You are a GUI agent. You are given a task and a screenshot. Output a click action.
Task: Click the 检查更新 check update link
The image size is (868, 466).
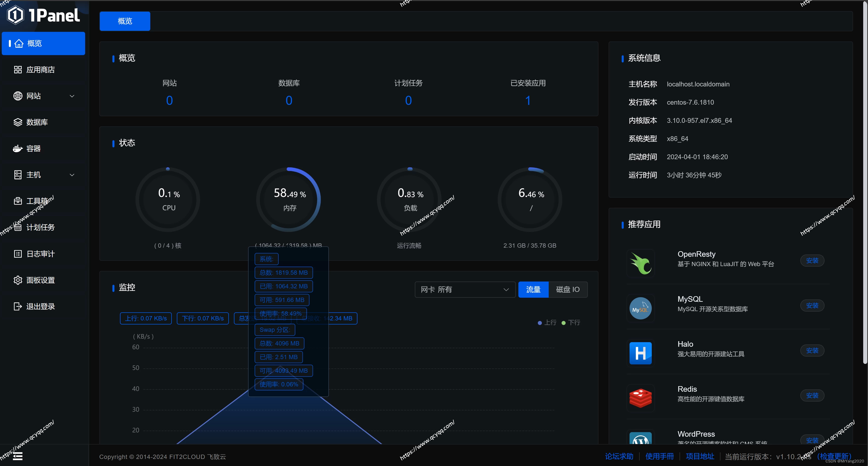(x=834, y=456)
